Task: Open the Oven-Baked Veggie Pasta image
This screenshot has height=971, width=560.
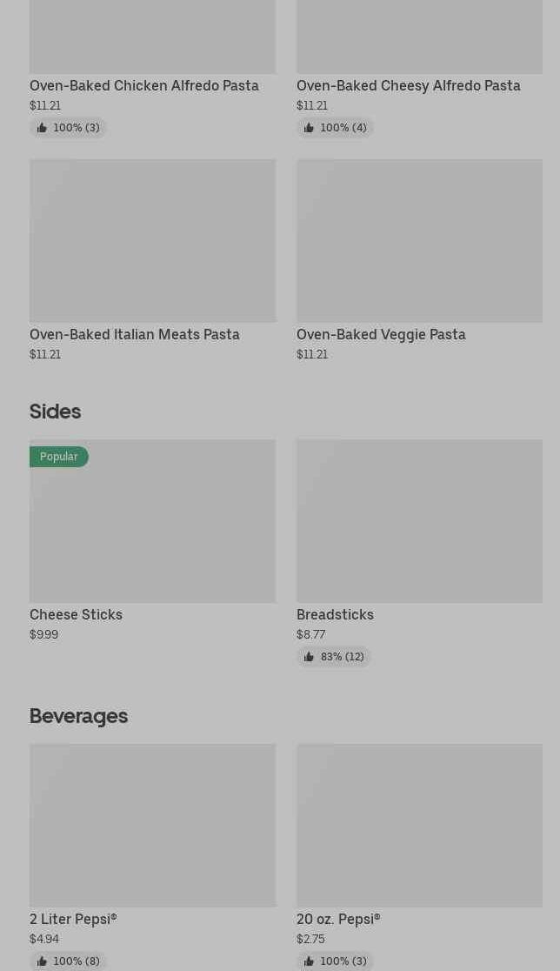Action: click(x=419, y=240)
